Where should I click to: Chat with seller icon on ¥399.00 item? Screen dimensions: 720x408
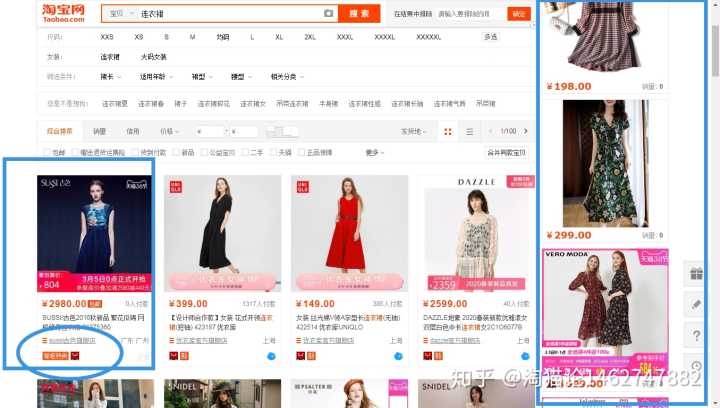271,356
